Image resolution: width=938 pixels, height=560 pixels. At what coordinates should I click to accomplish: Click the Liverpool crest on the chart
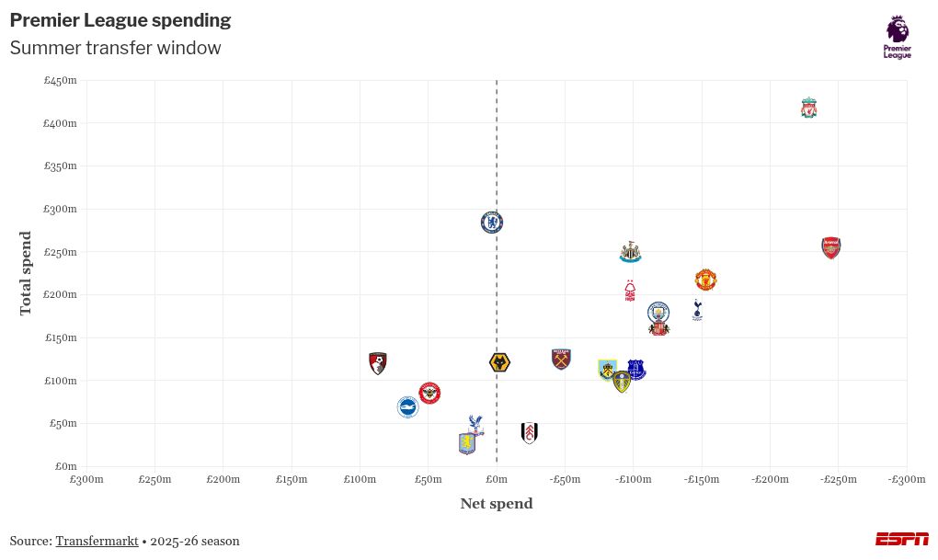coord(808,108)
